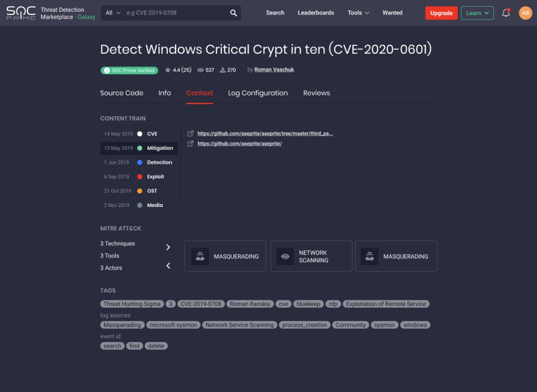Open the Reviews tab
Image resolution: width=537 pixels, height=392 pixels.
317,93
